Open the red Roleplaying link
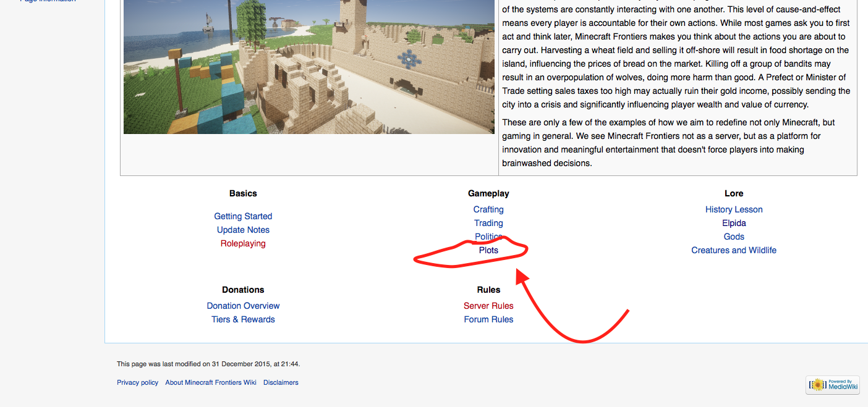This screenshot has height=407, width=868. [243, 243]
